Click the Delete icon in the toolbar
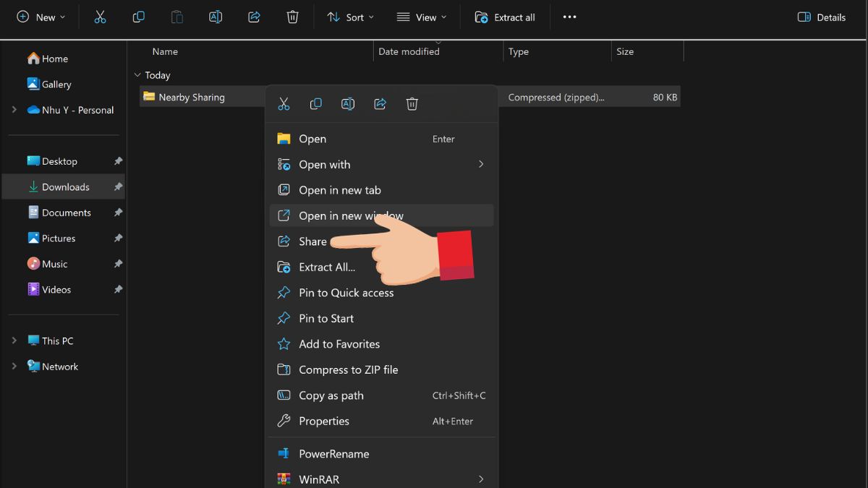Screen dimensions: 868x488 pos(292,17)
